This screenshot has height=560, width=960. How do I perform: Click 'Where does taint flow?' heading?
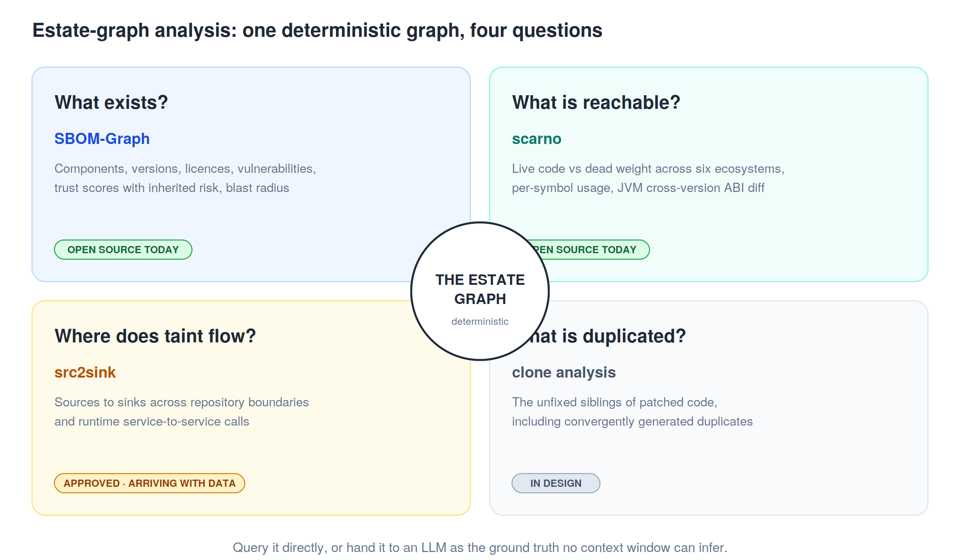(x=155, y=336)
